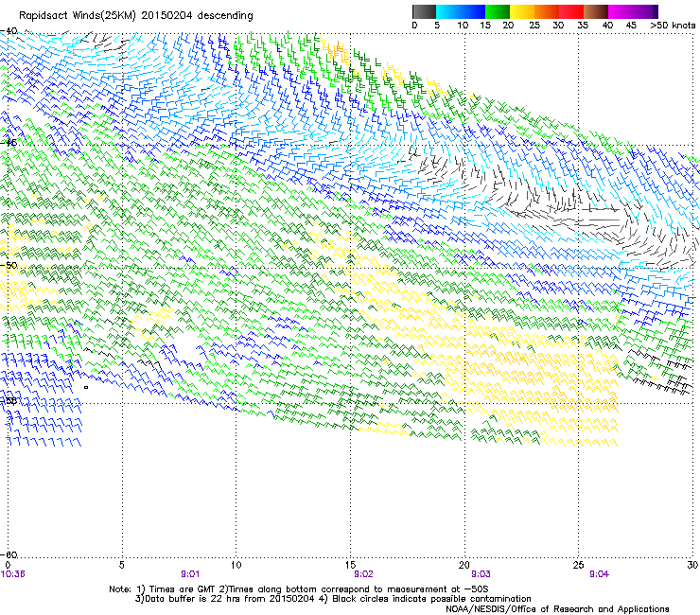Click the '45' legend scale label
Image resolution: width=700 pixels, height=615 pixels.
click(x=631, y=26)
